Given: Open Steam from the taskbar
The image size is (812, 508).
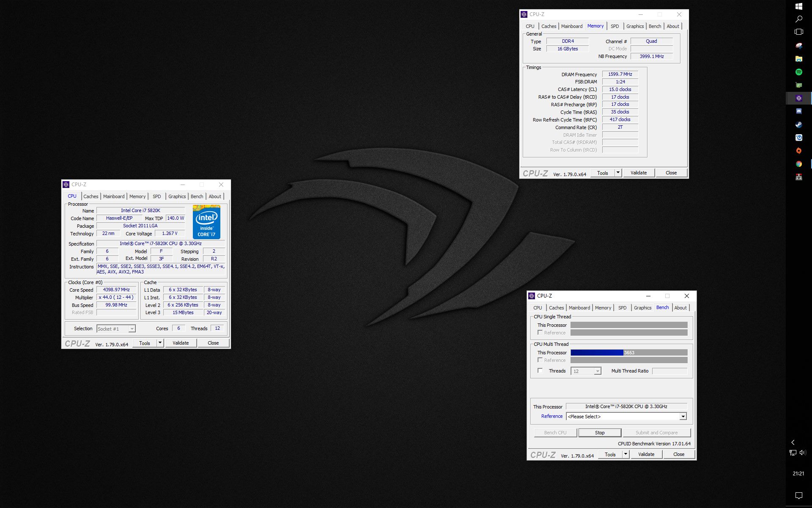Looking at the screenshot, I should coord(798,124).
